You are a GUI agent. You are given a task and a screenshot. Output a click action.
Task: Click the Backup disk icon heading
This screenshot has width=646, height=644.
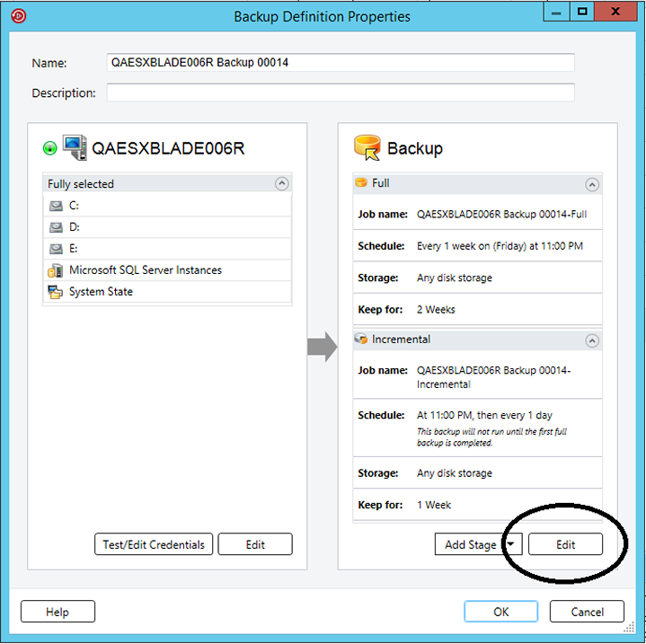click(367, 147)
